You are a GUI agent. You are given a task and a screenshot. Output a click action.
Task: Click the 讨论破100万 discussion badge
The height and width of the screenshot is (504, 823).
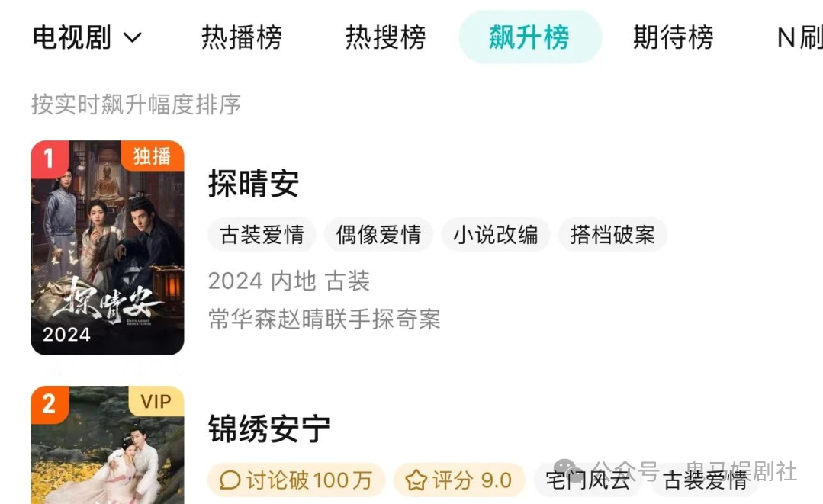[x=297, y=480]
